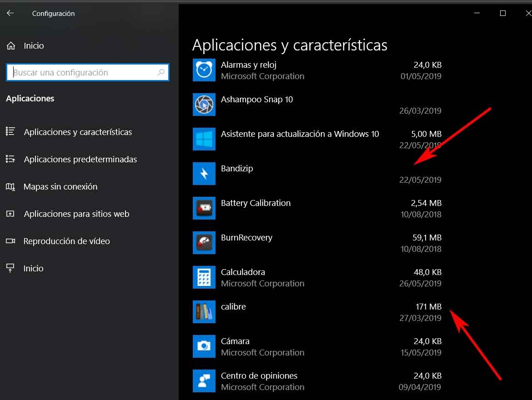Click the 48,0 KB Calculadora size
This screenshot has width=532, height=400.
point(427,272)
